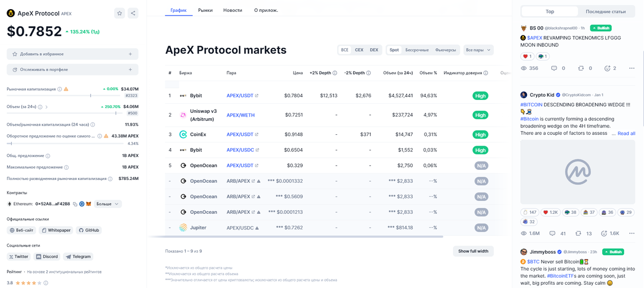Click the MetaMask fox icon in contracts
Viewport: 644px width, 288px height.
pyautogui.click(x=89, y=204)
